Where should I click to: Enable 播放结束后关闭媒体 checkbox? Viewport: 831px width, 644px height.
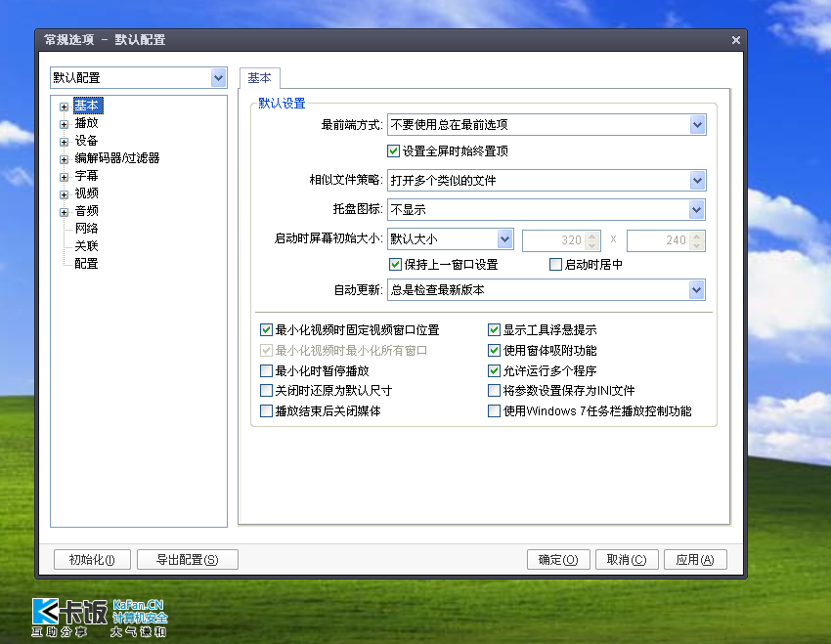click(266, 411)
